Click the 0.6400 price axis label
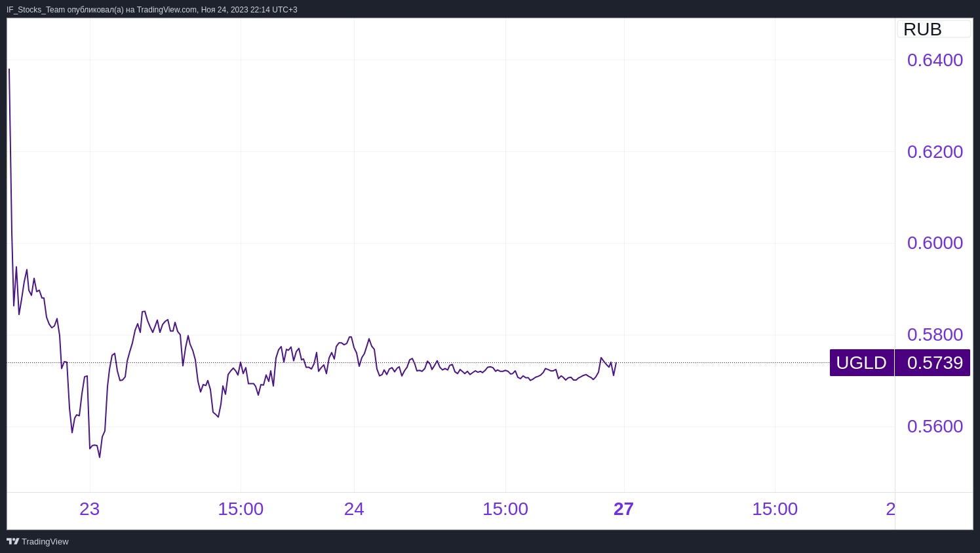Viewport: 980px width, 553px height. tap(935, 60)
